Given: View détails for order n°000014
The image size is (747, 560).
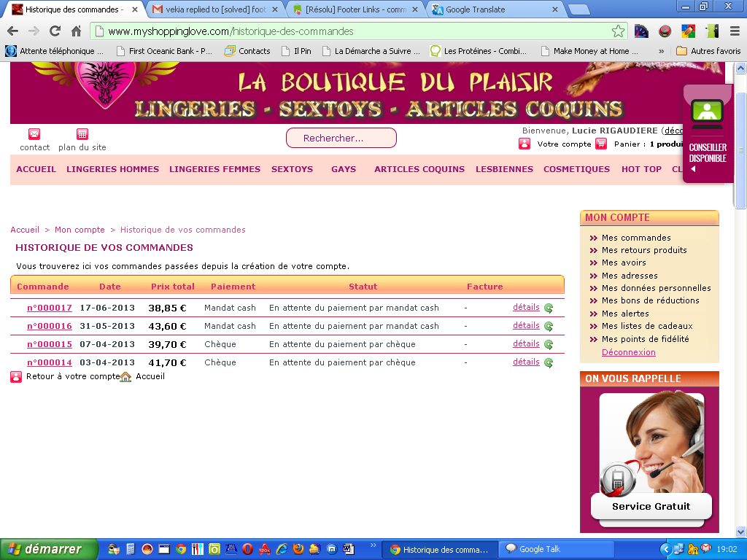Looking at the screenshot, I should point(526,362).
